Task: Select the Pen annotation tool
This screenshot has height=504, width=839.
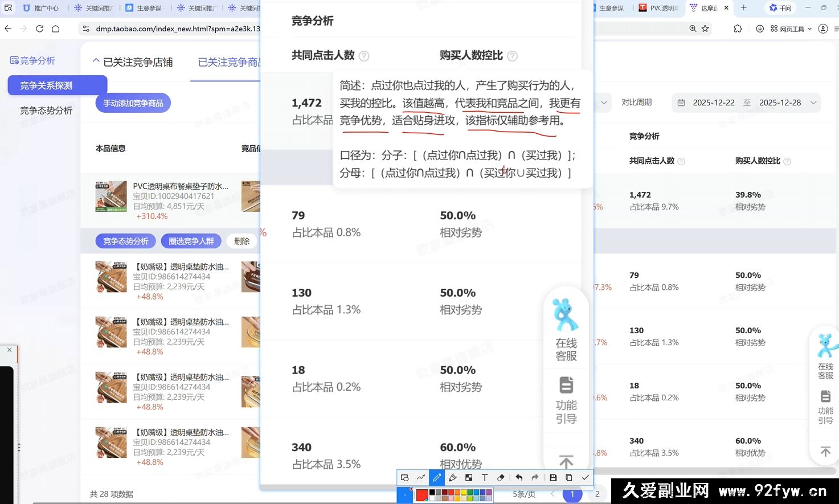Action: (x=436, y=477)
